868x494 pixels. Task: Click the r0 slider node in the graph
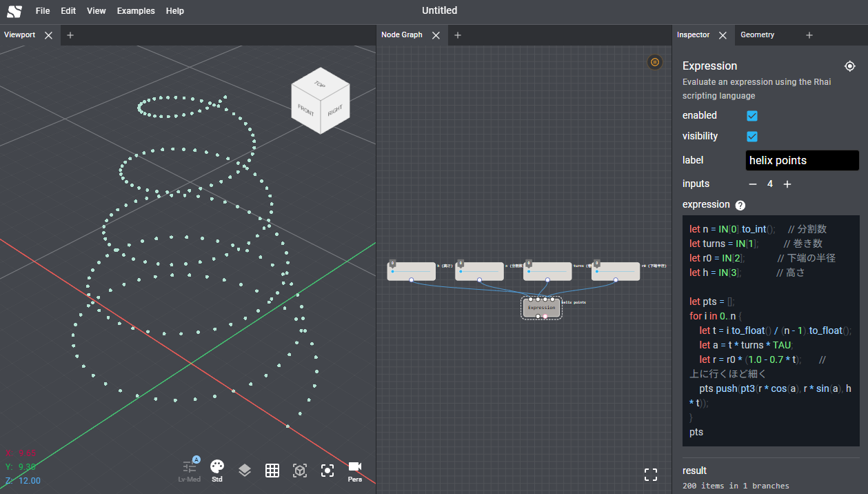[616, 271]
